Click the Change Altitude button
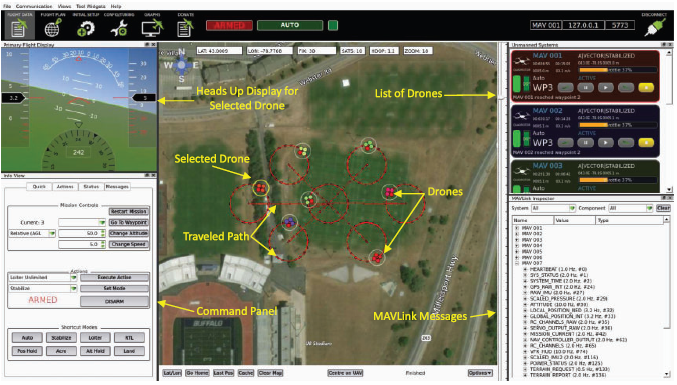This screenshot has width=677, height=385. (129, 234)
